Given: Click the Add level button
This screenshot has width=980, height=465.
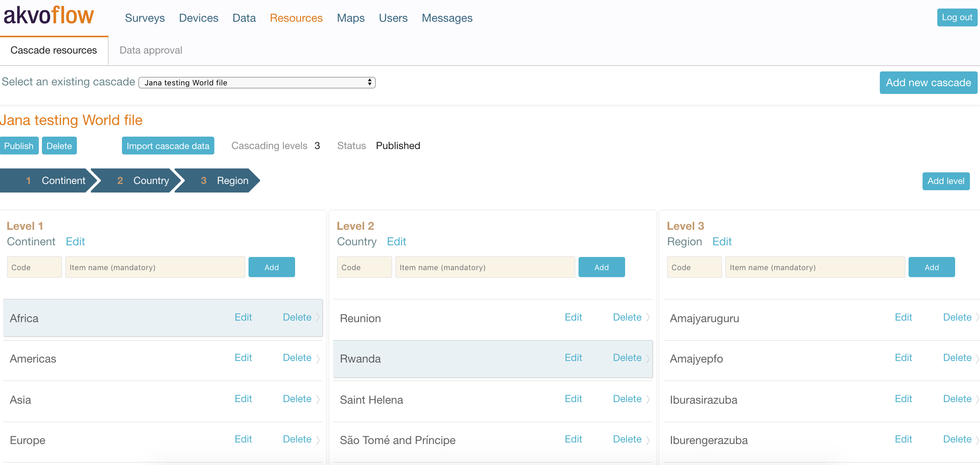Looking at the screenshot, I should click(x=945, y=181).
